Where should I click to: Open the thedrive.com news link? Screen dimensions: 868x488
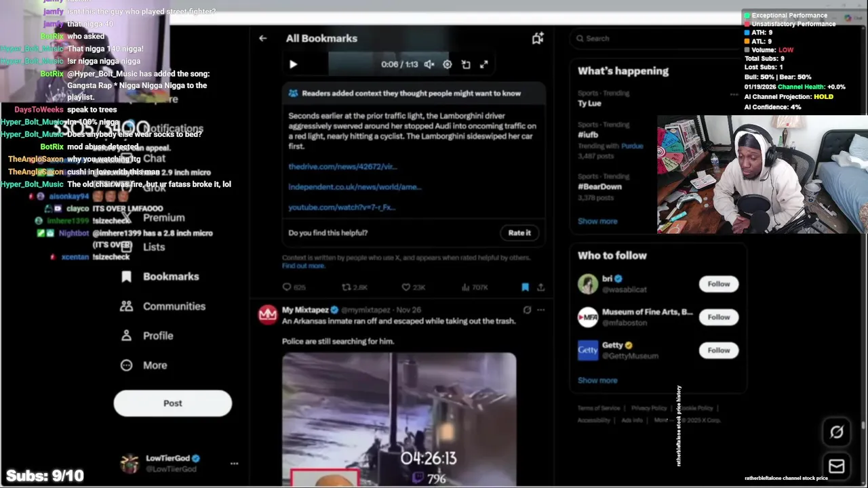click(342, 166)
